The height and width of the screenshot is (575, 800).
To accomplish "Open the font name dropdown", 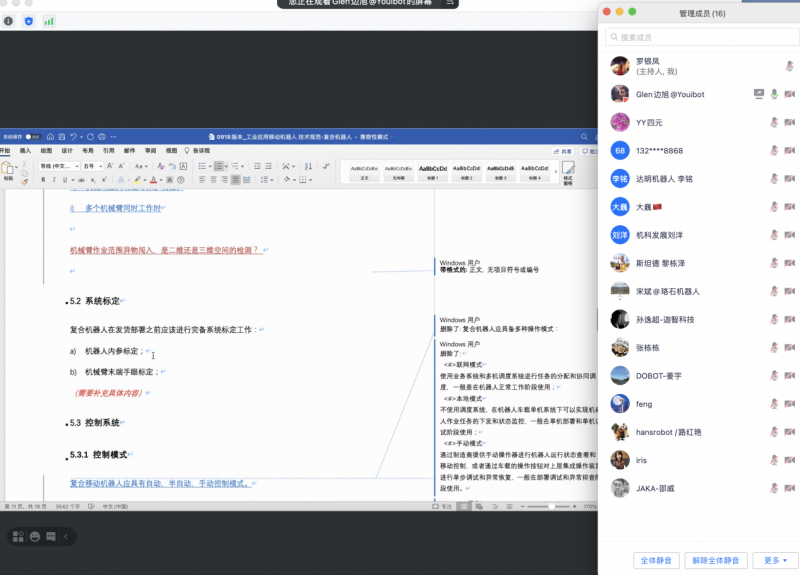I will (x=59, y=165).
